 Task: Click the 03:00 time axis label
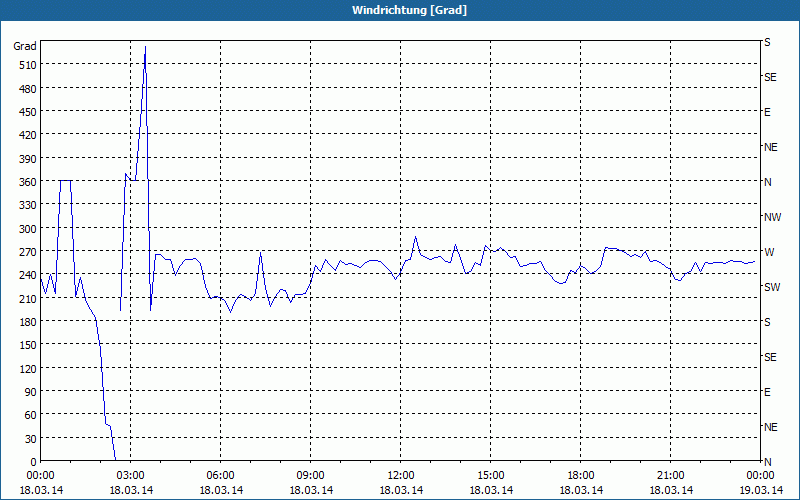tap(131, 476)
